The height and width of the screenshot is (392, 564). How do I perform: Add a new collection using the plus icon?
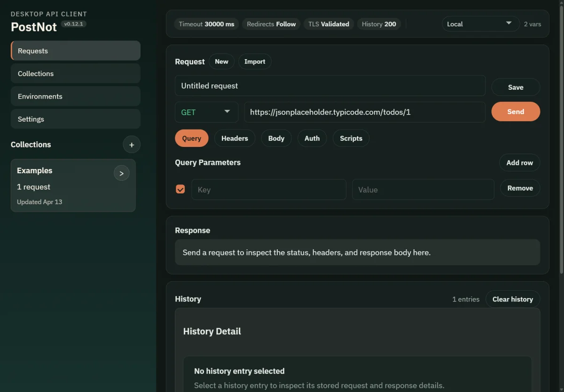(132, 145)
